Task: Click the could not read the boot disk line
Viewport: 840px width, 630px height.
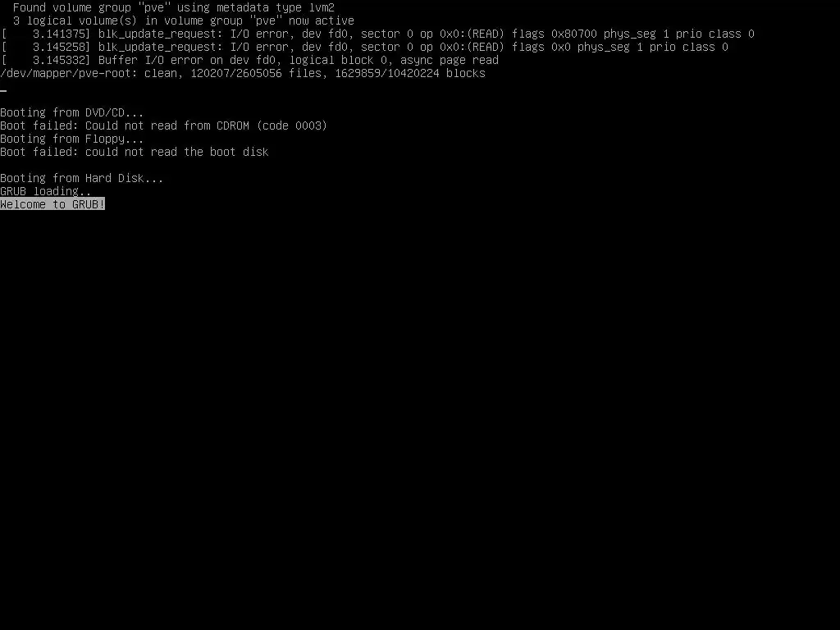Action: click(135, 152)
